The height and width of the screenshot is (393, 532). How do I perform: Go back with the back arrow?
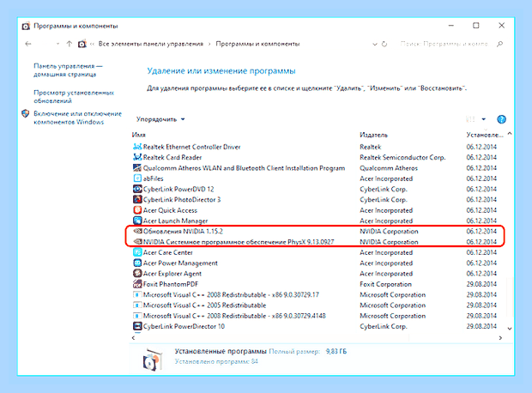(x=28, y=44)
